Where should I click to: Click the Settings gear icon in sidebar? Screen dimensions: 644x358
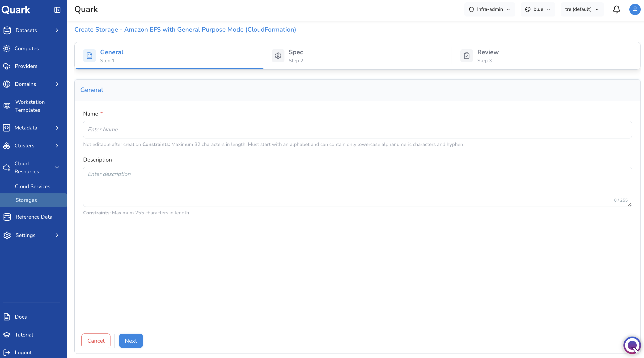pyautogui.click(x=7, y=235)
